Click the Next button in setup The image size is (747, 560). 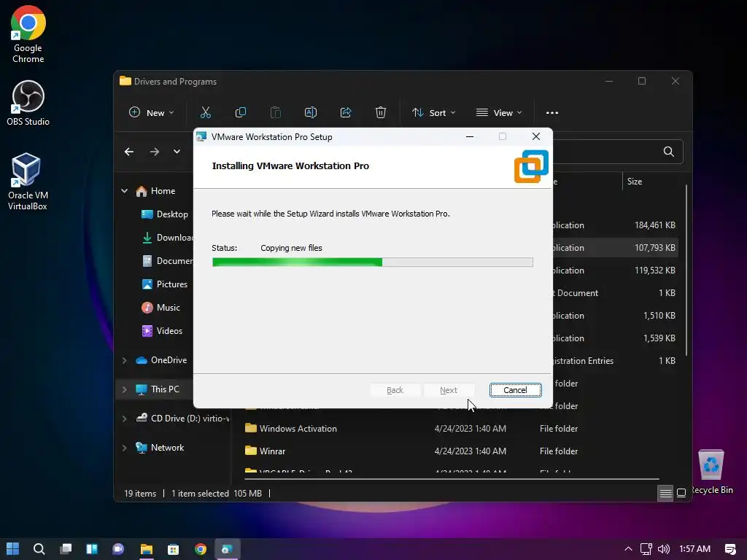pos(449,390)
